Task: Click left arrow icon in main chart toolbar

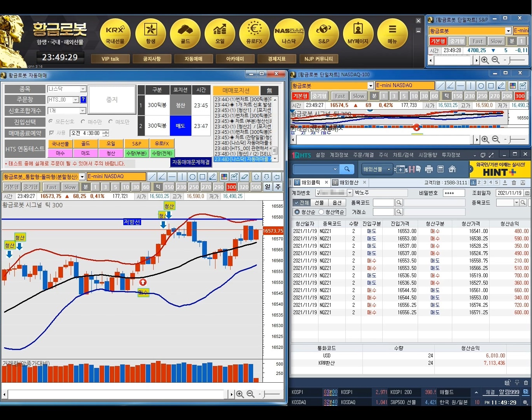Action: [x=276, y=177]
